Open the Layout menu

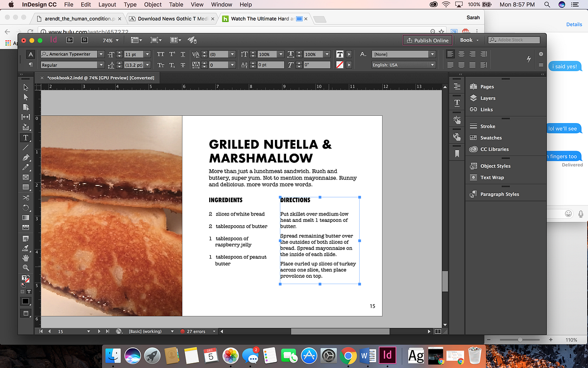[x=107, y=4]
